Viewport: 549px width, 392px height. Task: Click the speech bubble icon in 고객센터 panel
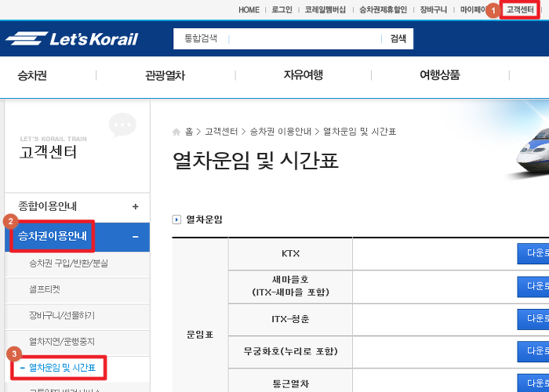(122, 125)
